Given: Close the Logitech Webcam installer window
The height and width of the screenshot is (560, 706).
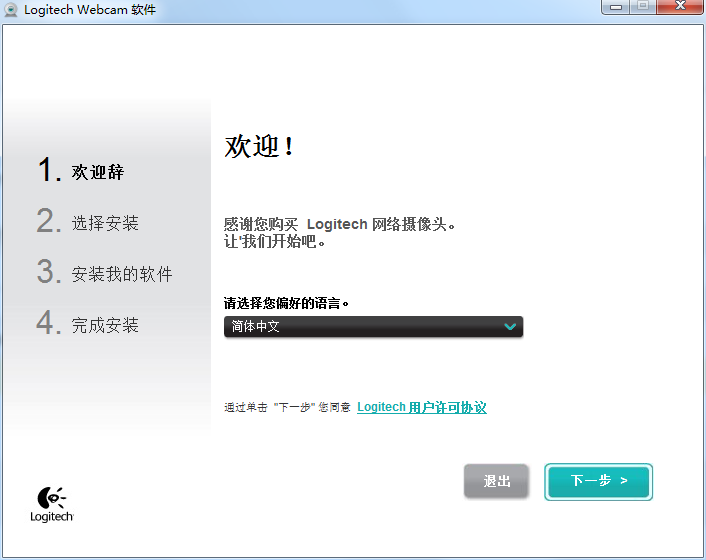Looking at the screenshot, I should [x=681, y=6].
